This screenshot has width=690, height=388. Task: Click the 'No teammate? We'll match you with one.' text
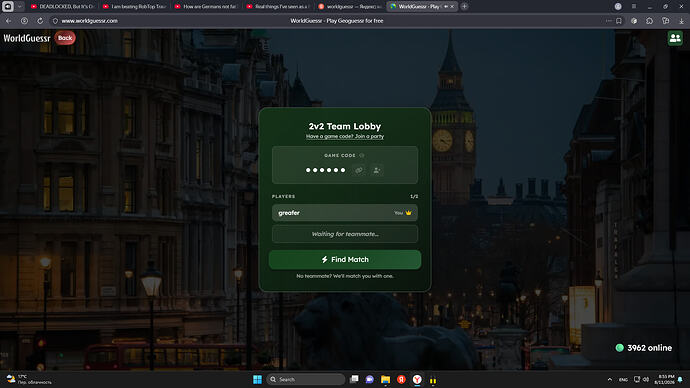345,276
